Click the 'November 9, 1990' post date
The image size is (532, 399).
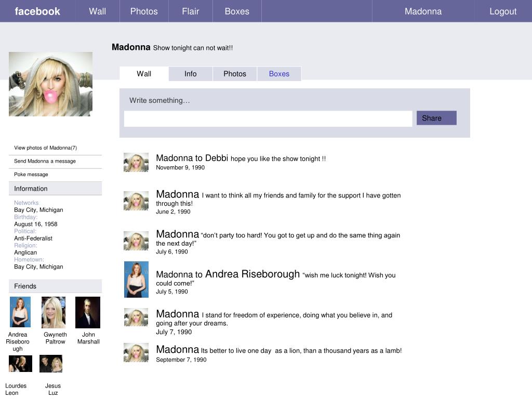point(180,167)
